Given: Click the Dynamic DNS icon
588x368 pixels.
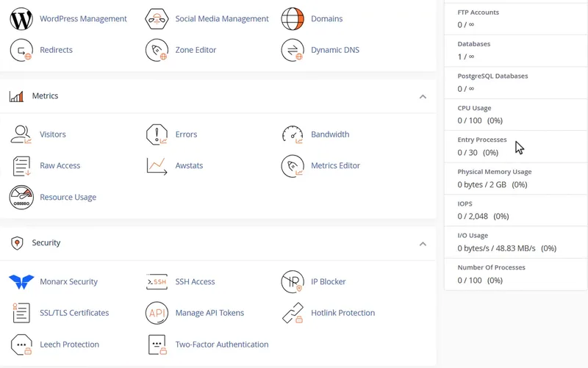Looking at the screenshot, I should 293,50.
